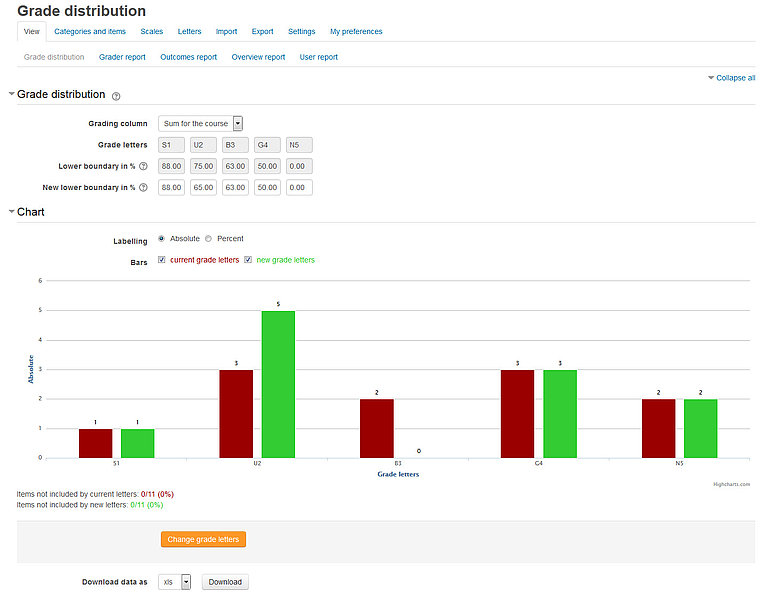The height and width of the screenshot is (600, 766).
Task: Collapse the Grade distribution section
Action: click(12, 94)
